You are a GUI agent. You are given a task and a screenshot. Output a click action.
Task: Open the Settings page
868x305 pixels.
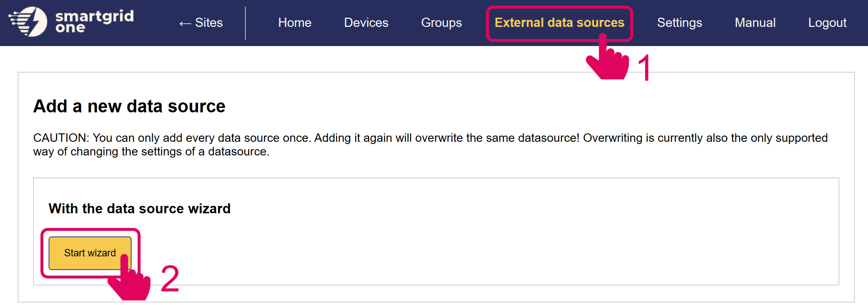[679, 23]
